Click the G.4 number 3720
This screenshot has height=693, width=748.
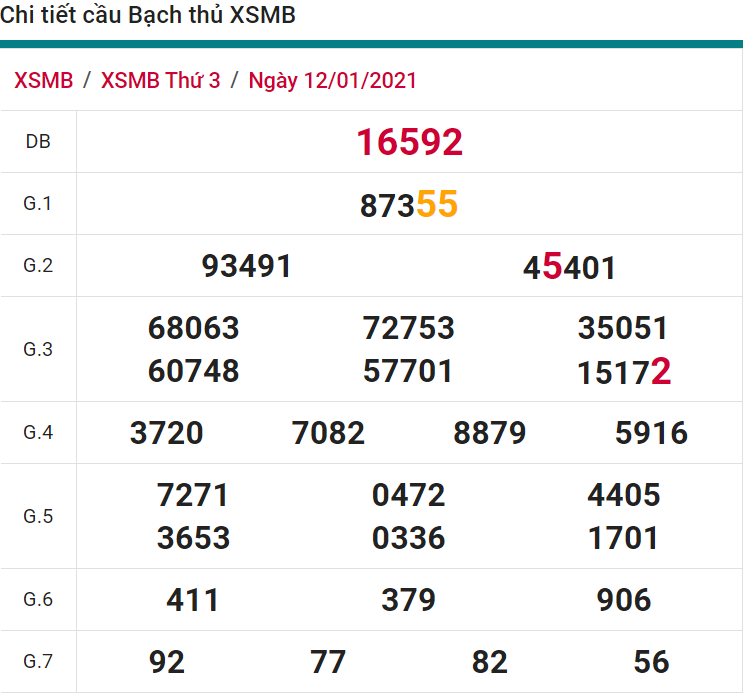pyautogui.click(x=166, y=433)
